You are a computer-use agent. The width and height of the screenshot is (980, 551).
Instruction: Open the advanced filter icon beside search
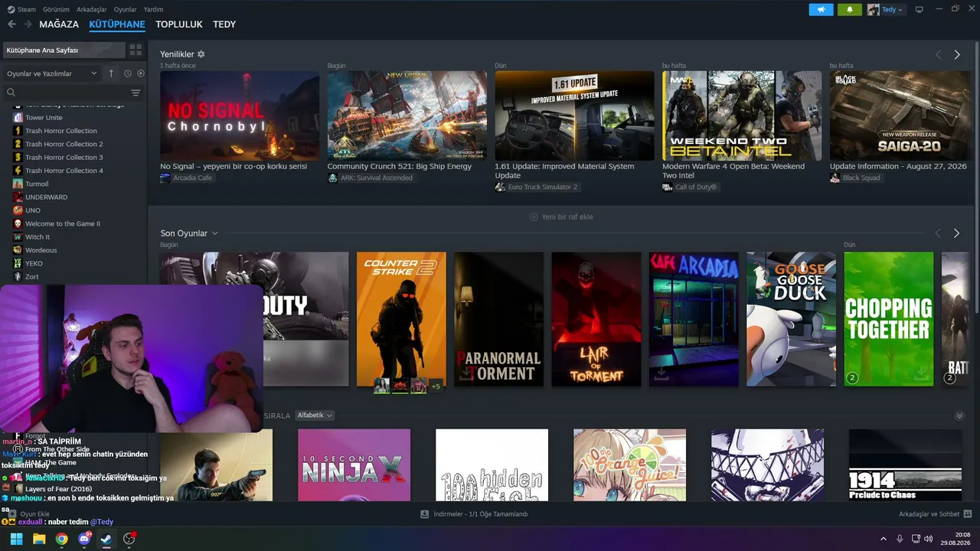pos(136,93)
